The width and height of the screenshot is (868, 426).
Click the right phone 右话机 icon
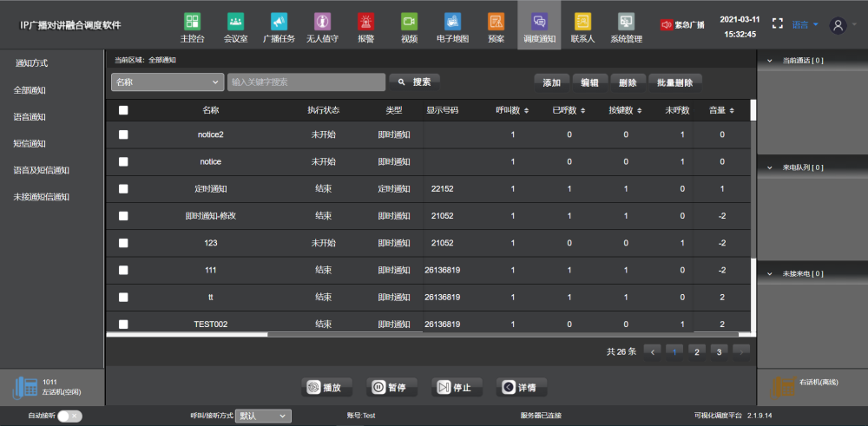pos(785,387)
